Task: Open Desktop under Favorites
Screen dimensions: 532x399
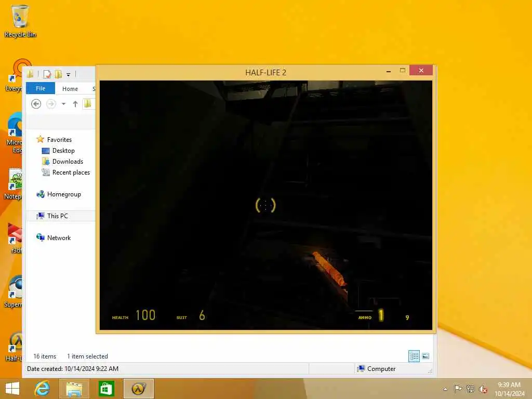Action: [x=58, y=150]
